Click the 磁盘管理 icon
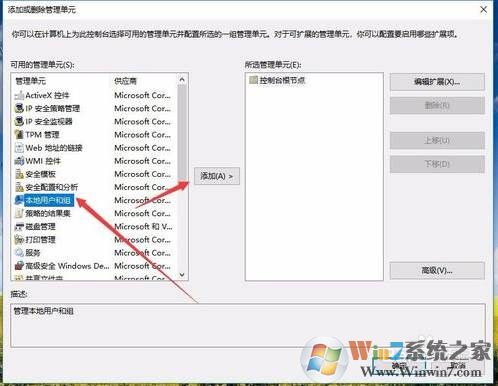The image size is (498, 386). [x=19, y=227]
